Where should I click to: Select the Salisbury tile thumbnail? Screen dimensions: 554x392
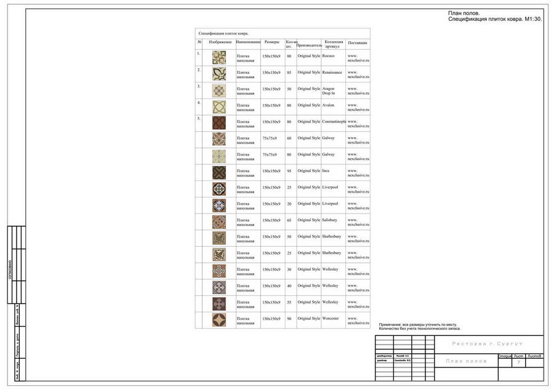coord(219,222)
